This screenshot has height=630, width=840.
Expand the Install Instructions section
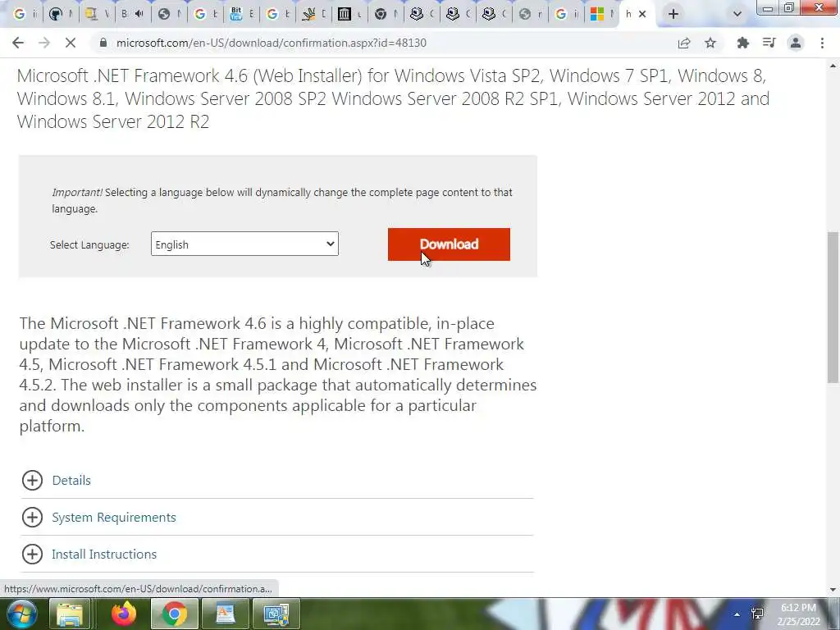(x=104, y=555)
